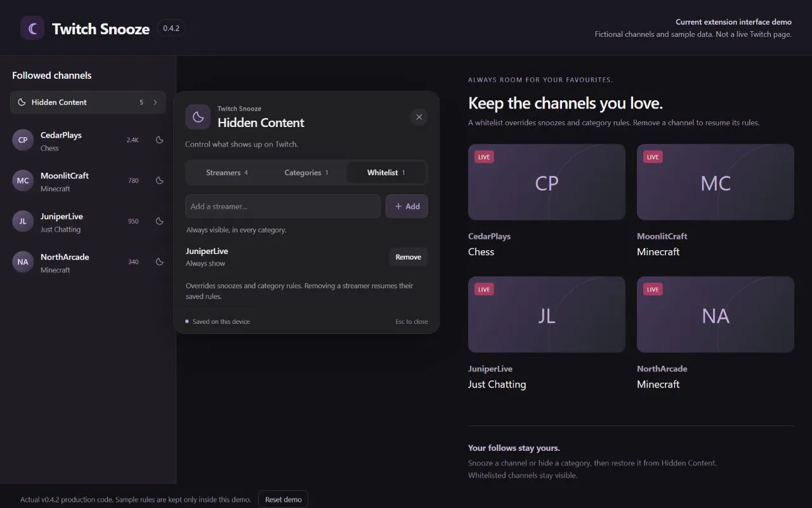Expand the Hidden Content sidebar row
The height and width of the screenshot is (508, 812).
(88, 102)
